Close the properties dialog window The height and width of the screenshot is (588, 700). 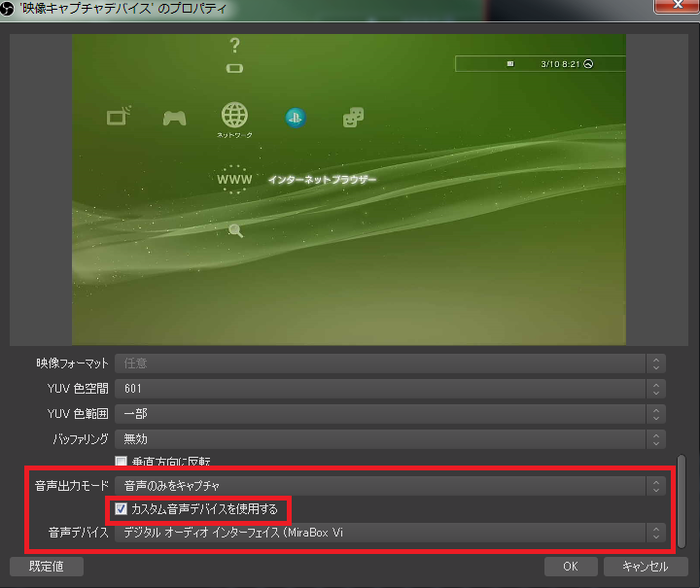pos(676,6)
